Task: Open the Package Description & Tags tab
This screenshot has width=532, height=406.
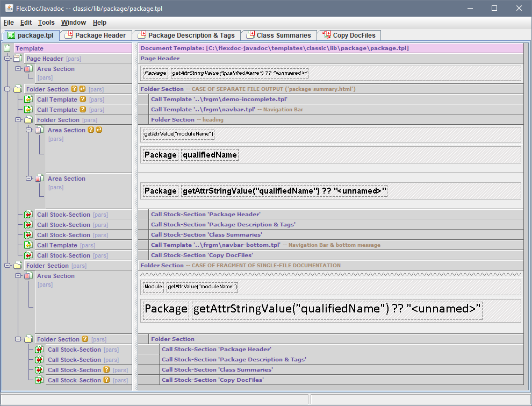Action: tap(191, 35)
